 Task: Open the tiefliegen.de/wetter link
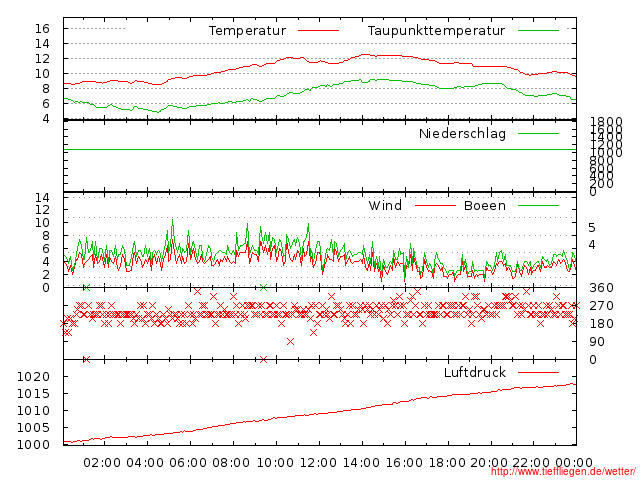point(561,471)
